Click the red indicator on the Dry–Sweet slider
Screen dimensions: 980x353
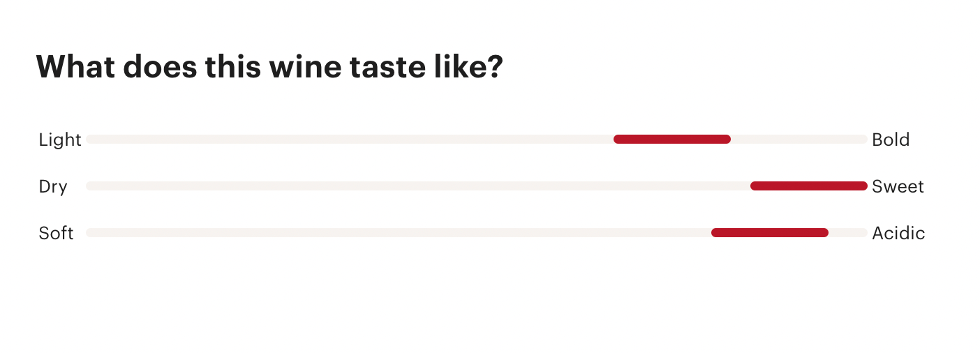pos(808,186)
